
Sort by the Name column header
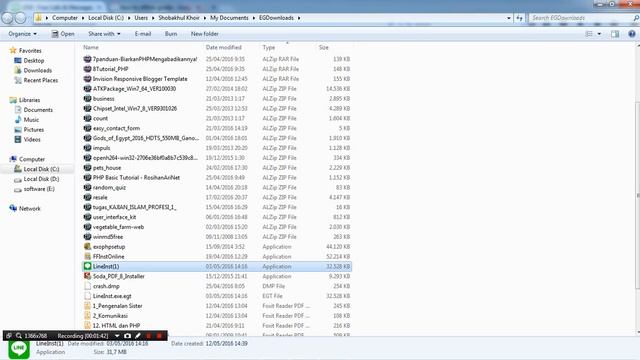tap(91, 47)
